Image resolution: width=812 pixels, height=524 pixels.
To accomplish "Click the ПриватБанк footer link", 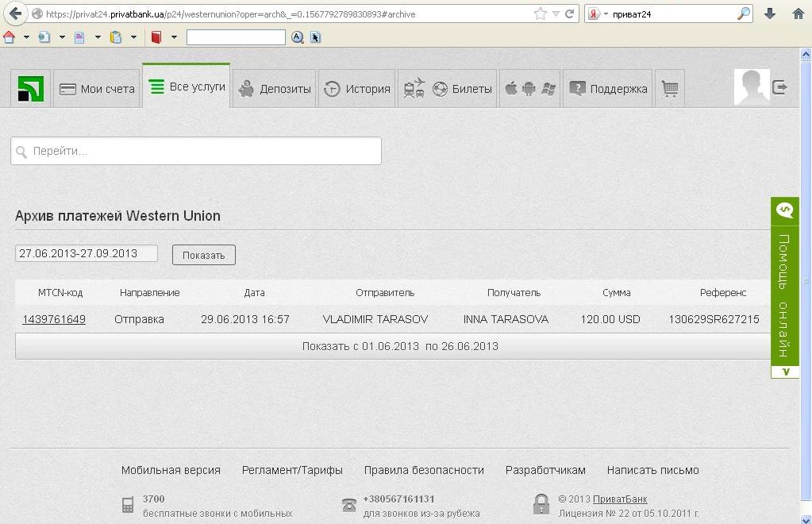I will (620, 499).
